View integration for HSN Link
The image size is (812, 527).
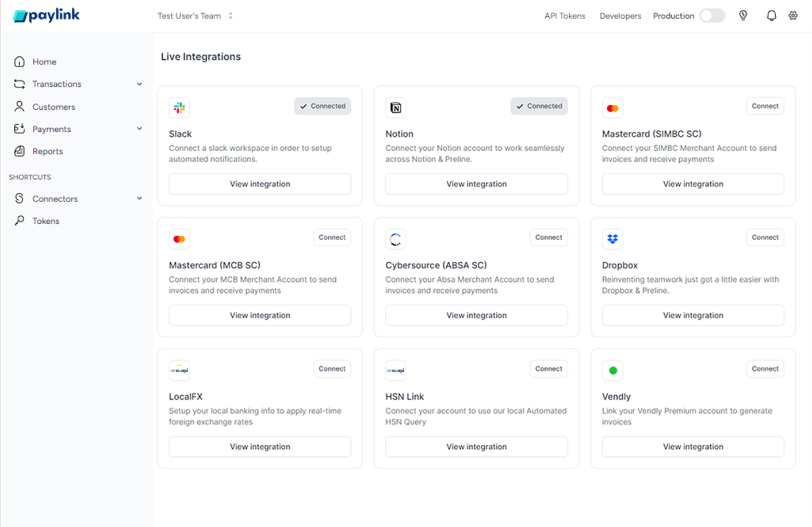[x=476, y=446]
